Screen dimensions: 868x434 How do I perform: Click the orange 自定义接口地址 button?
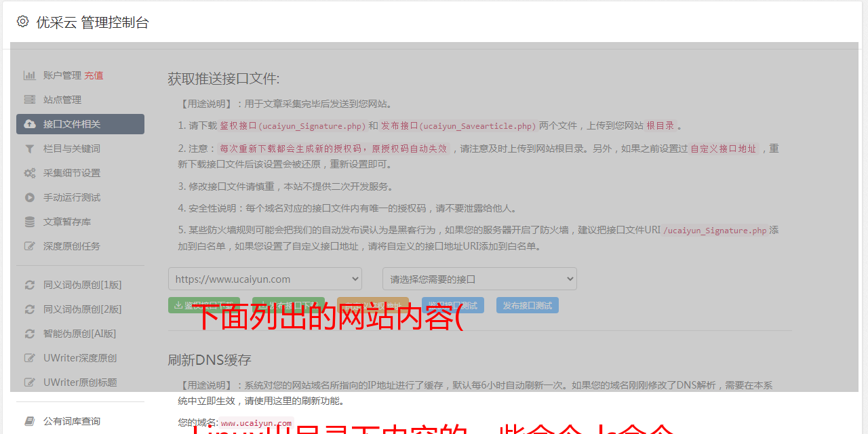point(372,305)
